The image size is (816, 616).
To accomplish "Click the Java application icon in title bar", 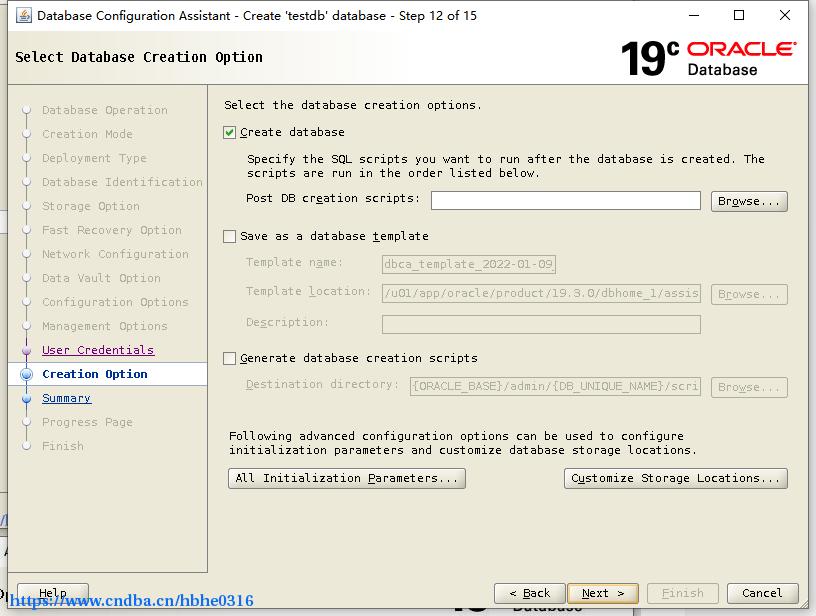I will [x=23, y=16].
